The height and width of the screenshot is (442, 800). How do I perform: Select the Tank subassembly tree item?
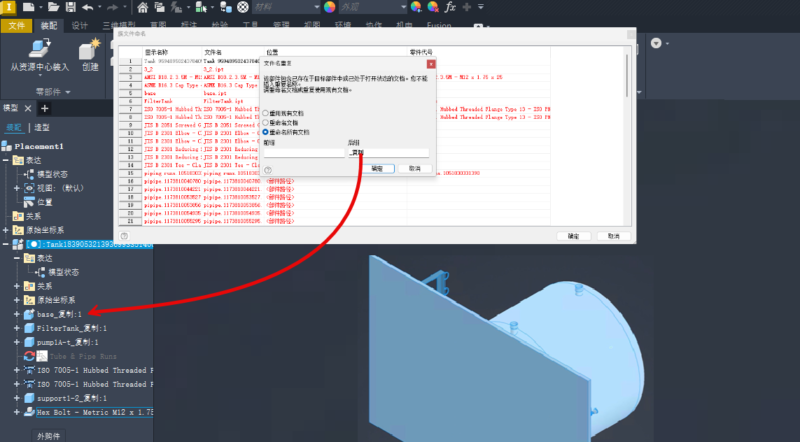[89, 244]
